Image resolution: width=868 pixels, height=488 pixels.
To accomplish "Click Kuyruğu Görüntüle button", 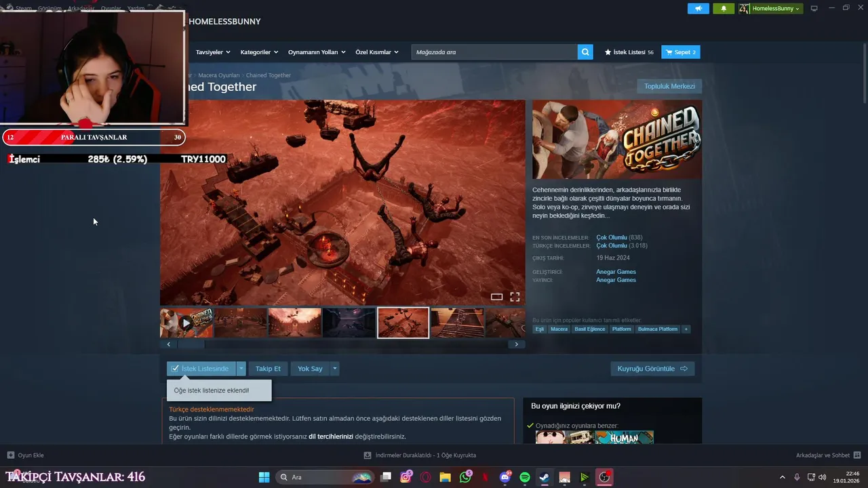I will coord(652,369).
